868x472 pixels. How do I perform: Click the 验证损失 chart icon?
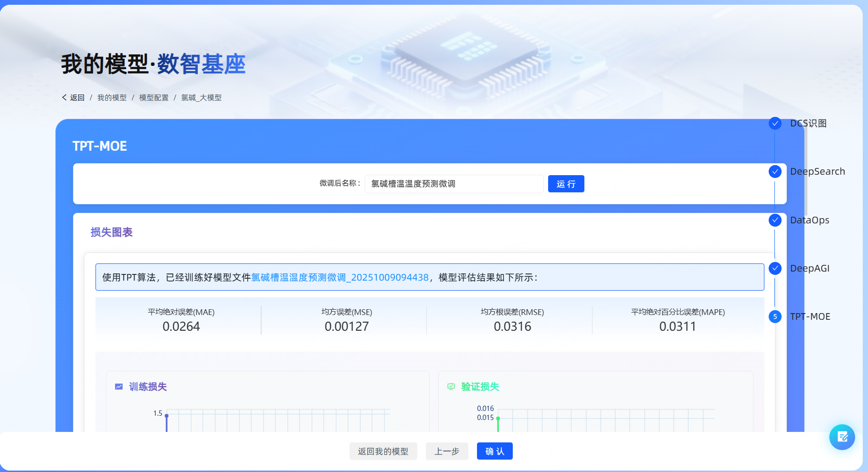(451, 387)
